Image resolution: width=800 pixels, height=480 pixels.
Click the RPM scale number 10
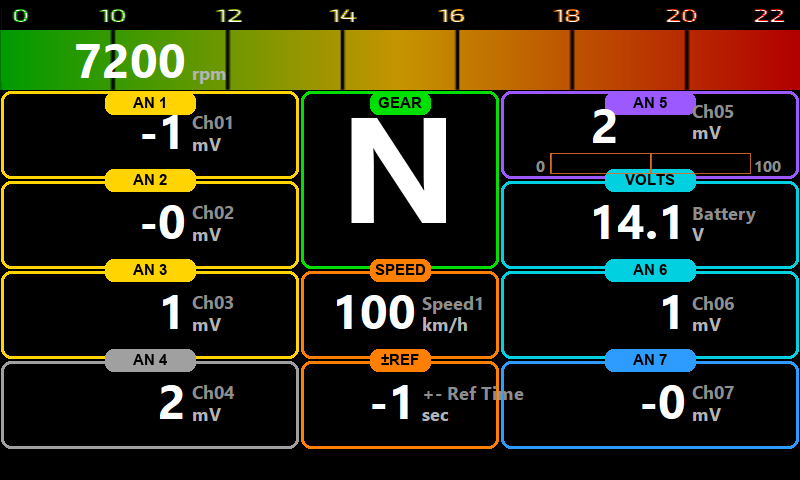tap(113, 16)
